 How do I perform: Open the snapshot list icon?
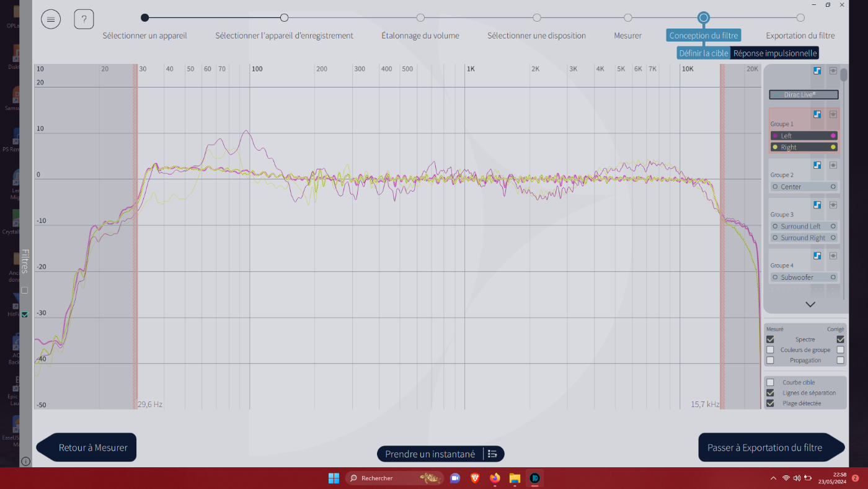coord(493,454)
